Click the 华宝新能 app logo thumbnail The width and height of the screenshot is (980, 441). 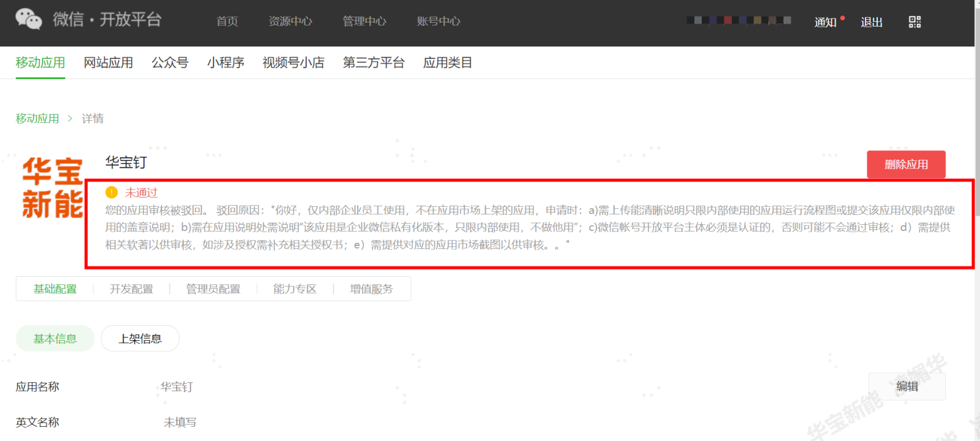53,188
